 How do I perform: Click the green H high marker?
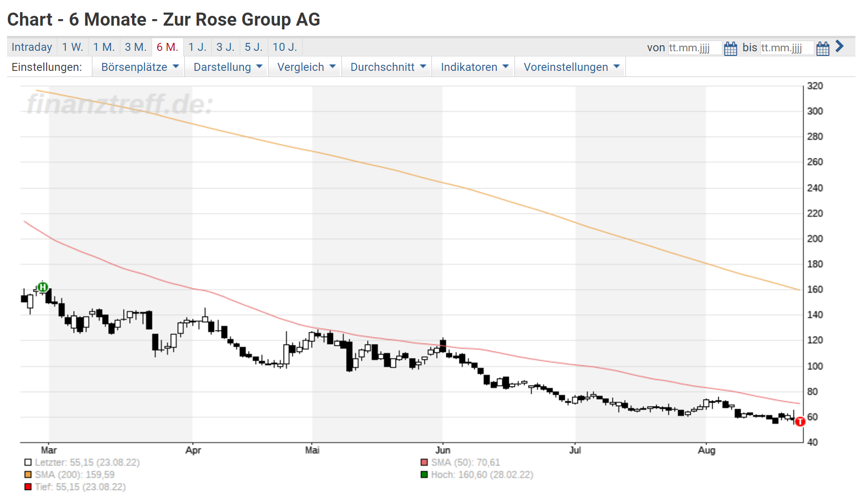[x=42, y=287]
